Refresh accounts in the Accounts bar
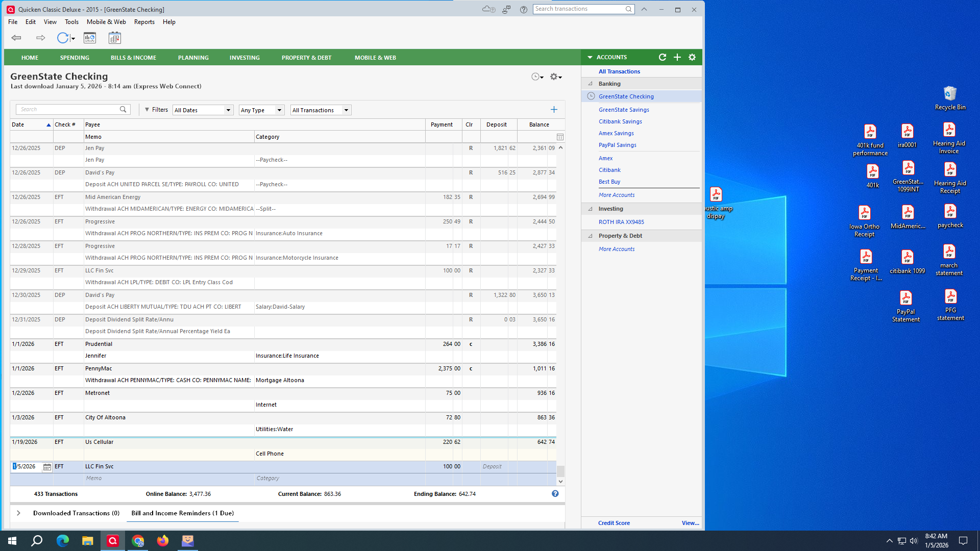Screen dimensions: 980x551 [x=663, y=57]
